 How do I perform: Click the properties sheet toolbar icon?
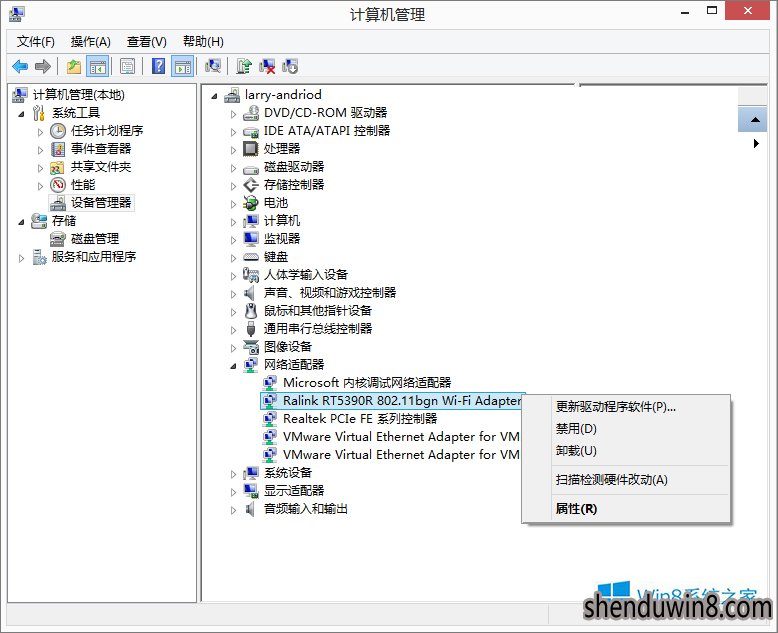click(x=128, y=66)
